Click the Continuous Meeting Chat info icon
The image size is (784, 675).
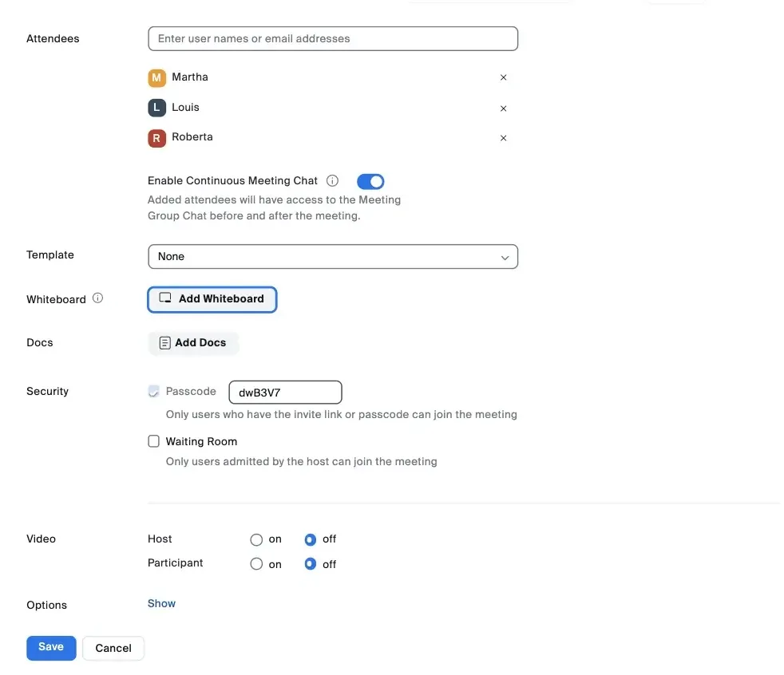pos(333,181)
